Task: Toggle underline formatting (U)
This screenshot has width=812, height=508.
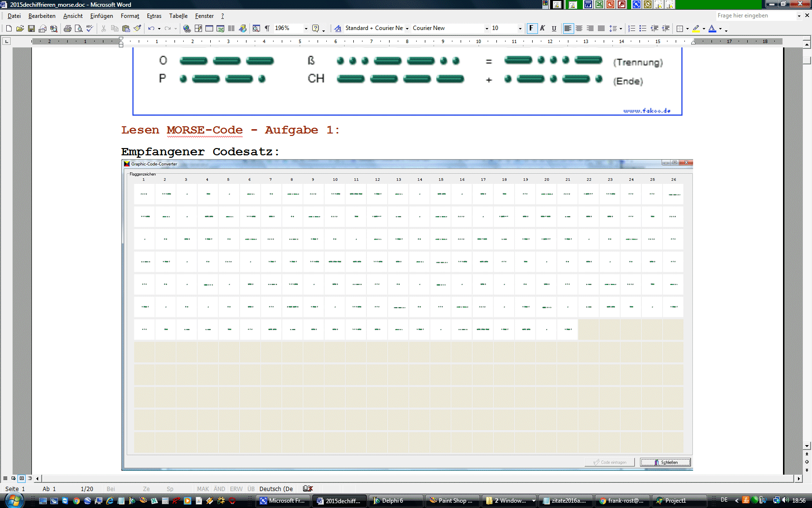Action: point(554,29)
